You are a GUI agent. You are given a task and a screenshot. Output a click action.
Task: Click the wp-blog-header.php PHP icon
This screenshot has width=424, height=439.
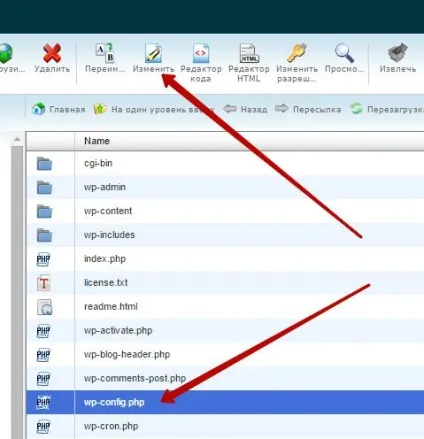(43, 355)
